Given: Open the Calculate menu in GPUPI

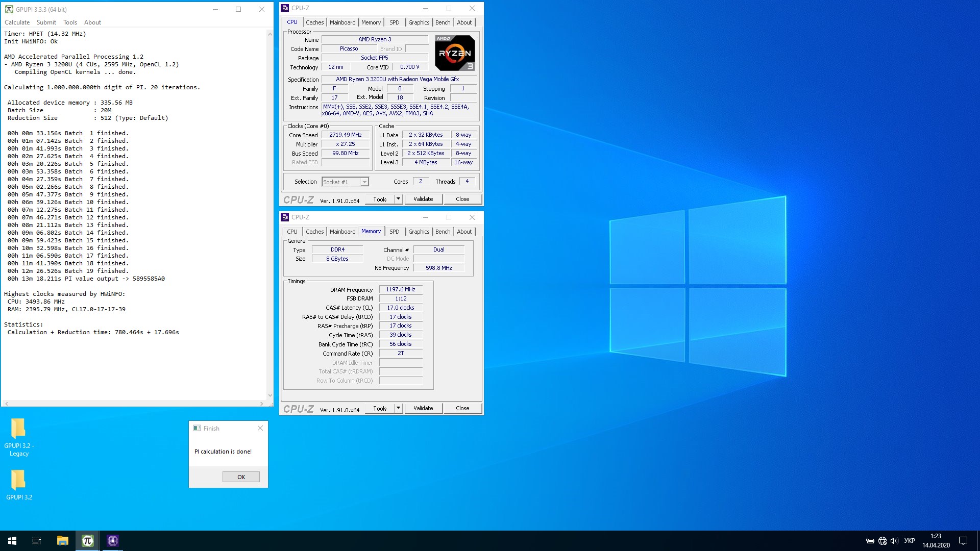Looking at the screenshot, I should pyautogui.click(x=17, y=22).
